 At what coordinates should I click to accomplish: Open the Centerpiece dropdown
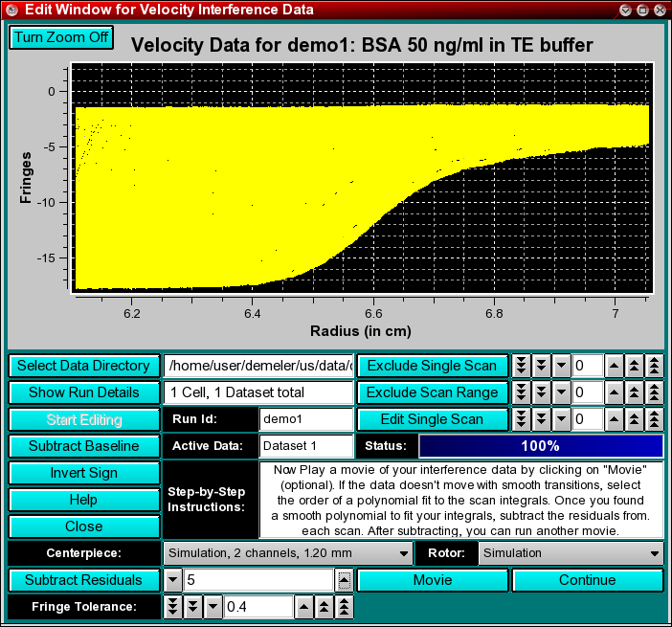pyautogui.click(x=287, y=553)
